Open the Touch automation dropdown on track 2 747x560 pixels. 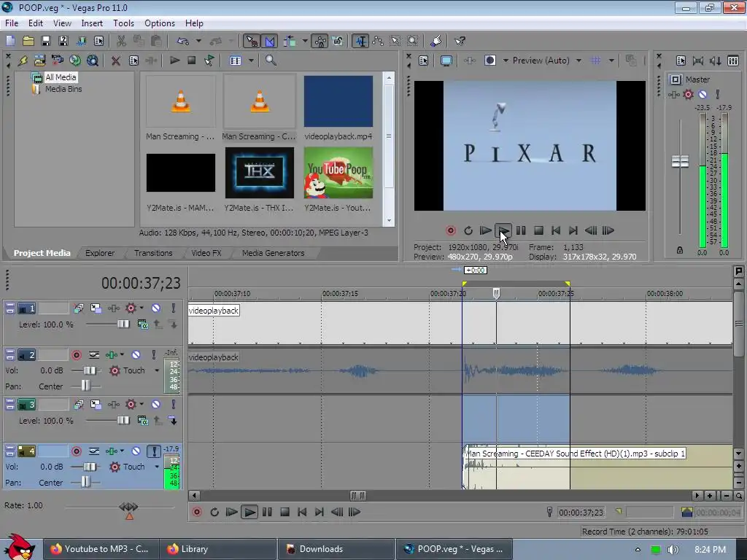[157, 370]
